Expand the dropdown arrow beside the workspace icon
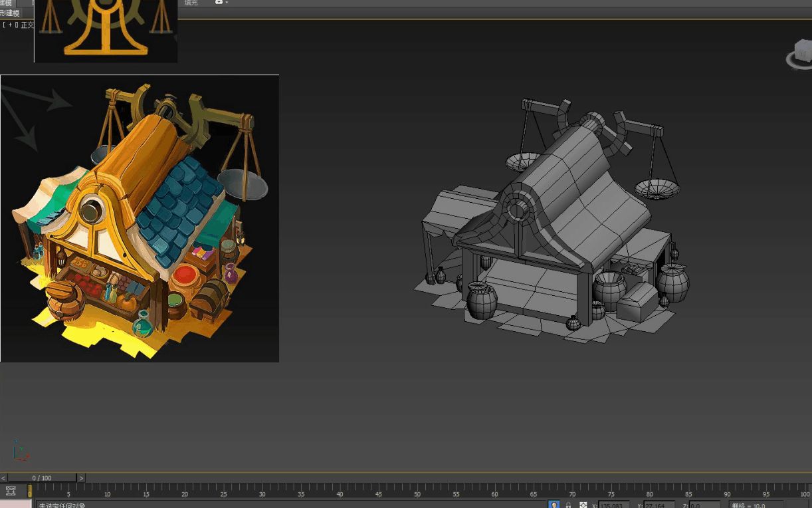The width and height of the screenshot is (812, 508). pos(226,3)
